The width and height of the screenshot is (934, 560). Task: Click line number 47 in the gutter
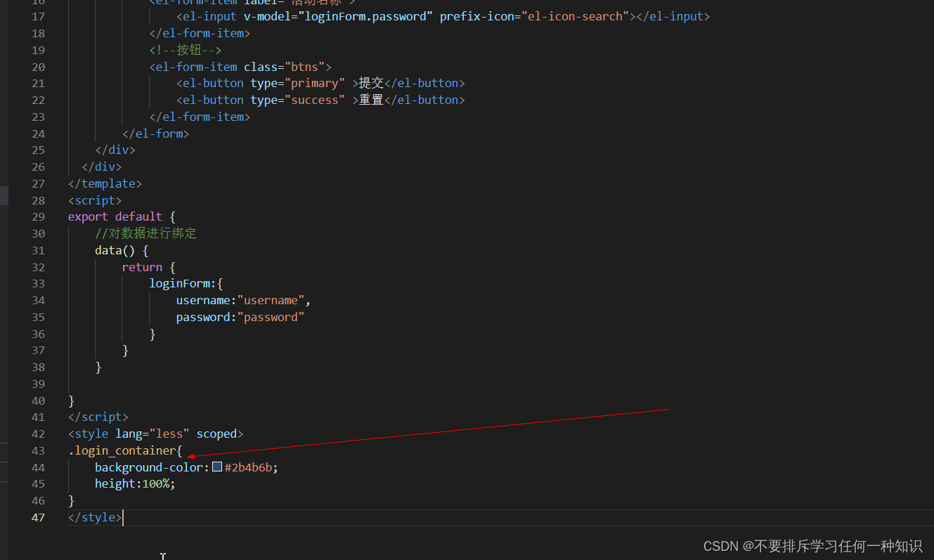38,517
